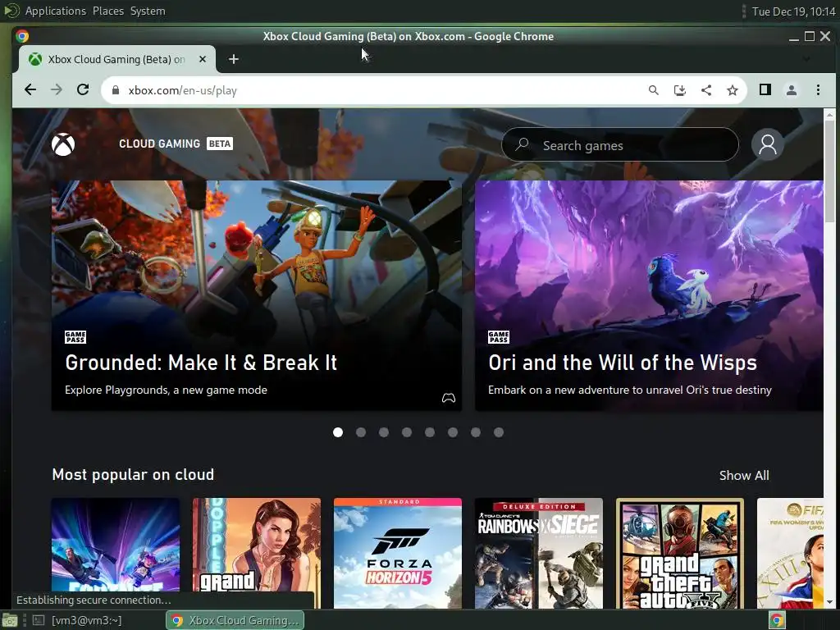The image size is (840, 630).
Task: Reload the page with refresh icon
Action: tap(83, 90)
